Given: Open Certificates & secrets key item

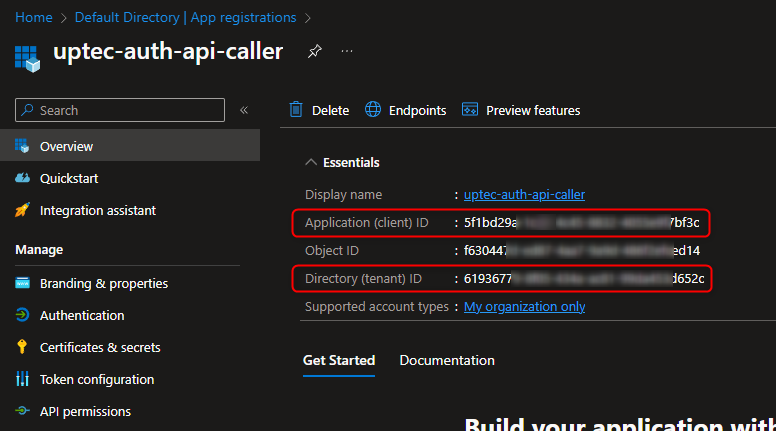Looking at the screenshot, I should tap(99, 347).
